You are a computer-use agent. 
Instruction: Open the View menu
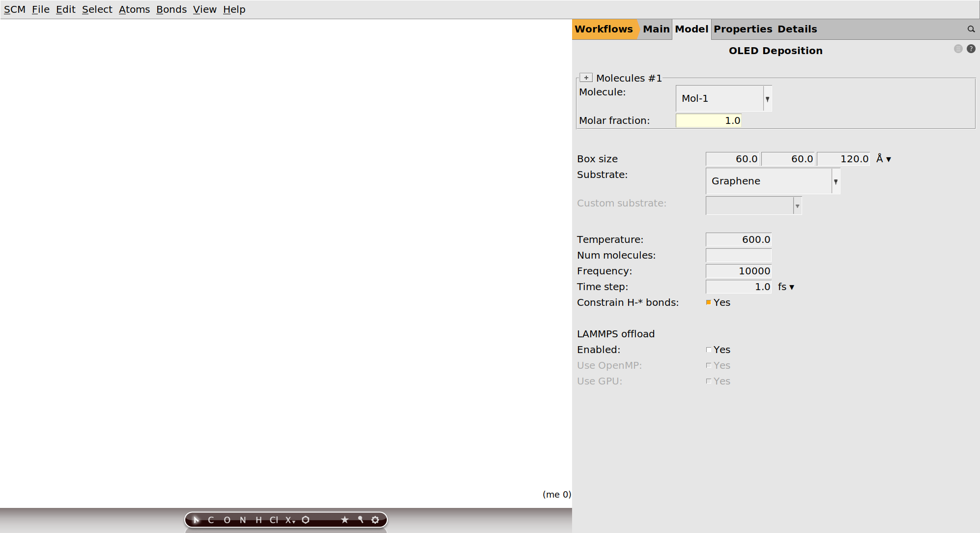pos(204,9)
